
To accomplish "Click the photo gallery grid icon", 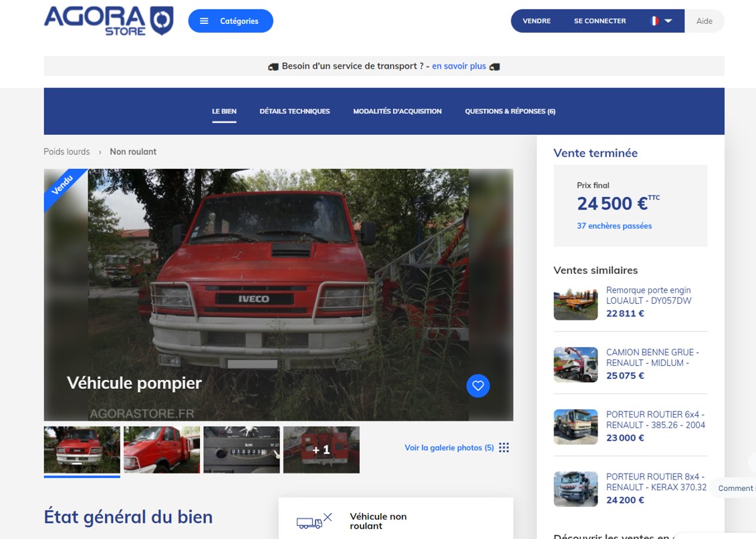I will click(x=504, y=447).
